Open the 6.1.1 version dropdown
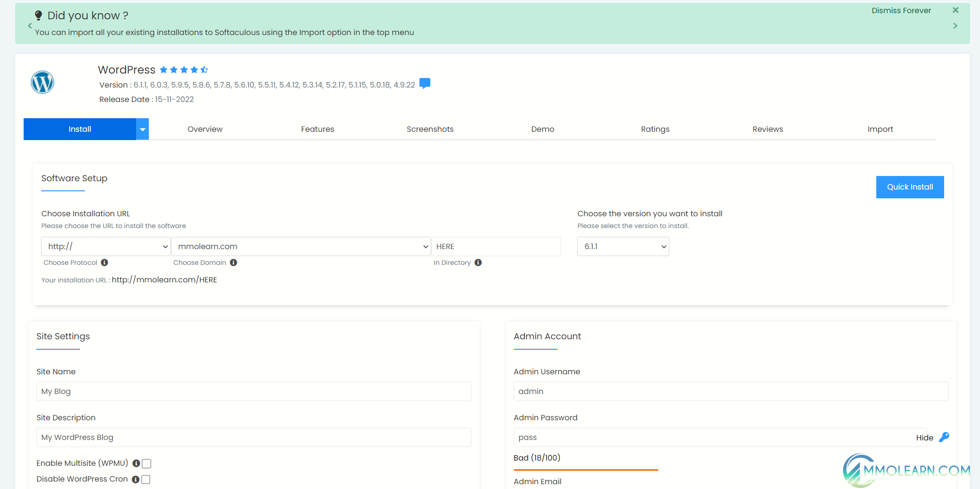 coord(623,246)
